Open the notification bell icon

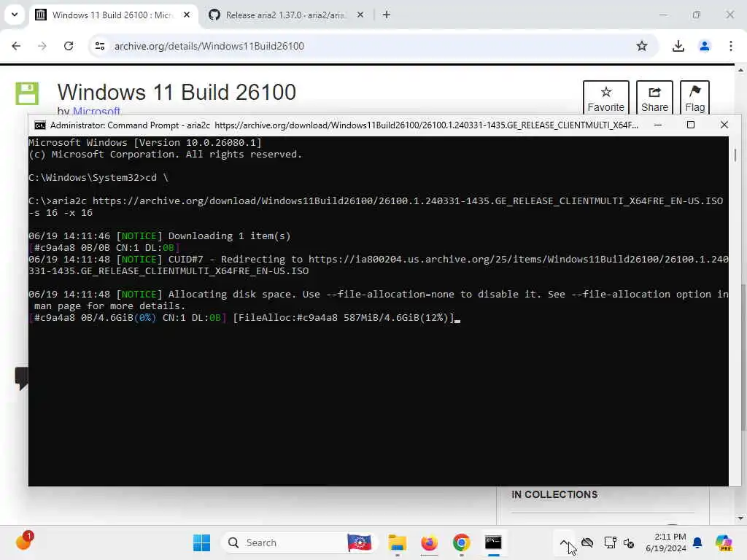[x=697, y=542]
